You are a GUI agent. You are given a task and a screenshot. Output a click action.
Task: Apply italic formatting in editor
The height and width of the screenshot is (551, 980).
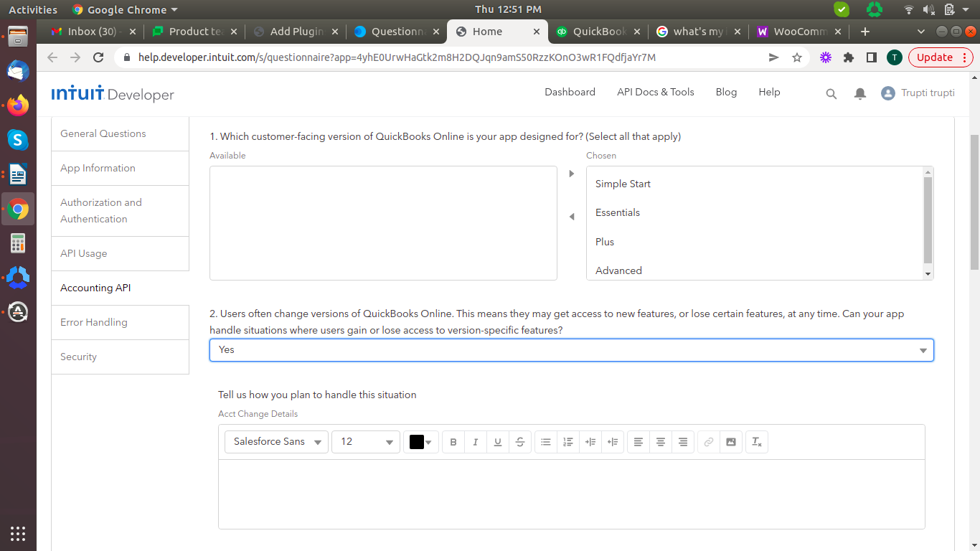pyautogui.click(x=476, y=442)
